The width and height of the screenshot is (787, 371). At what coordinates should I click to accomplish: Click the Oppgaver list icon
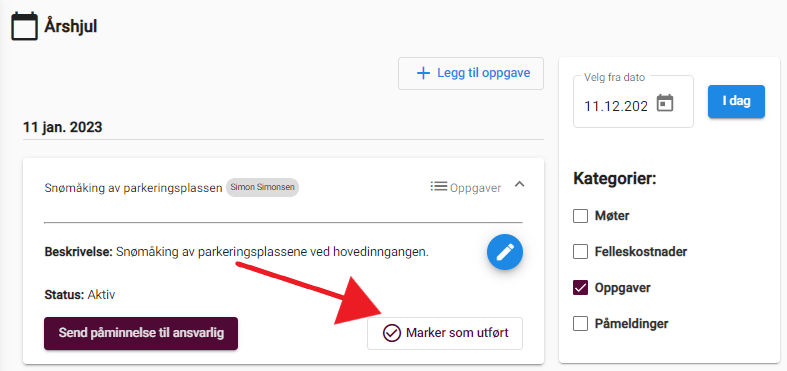tap(439, 187)
